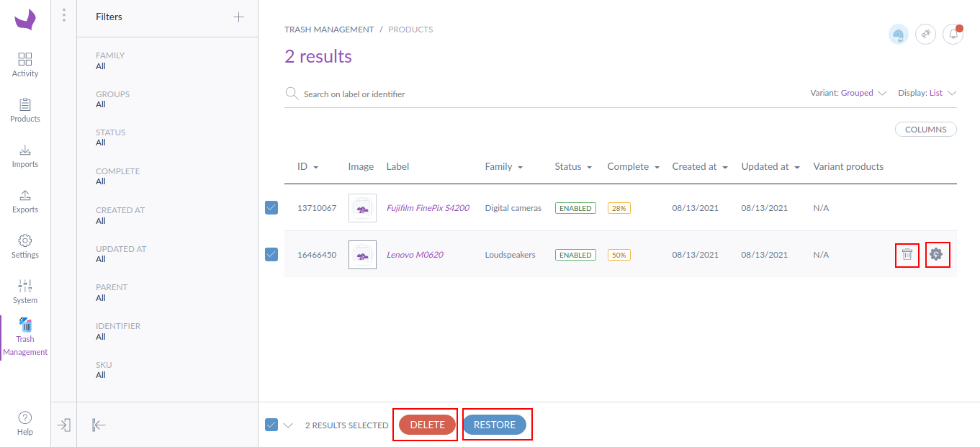Click the Columns button
The width and height of the screenshot is (980, 447).
(926, 130)
